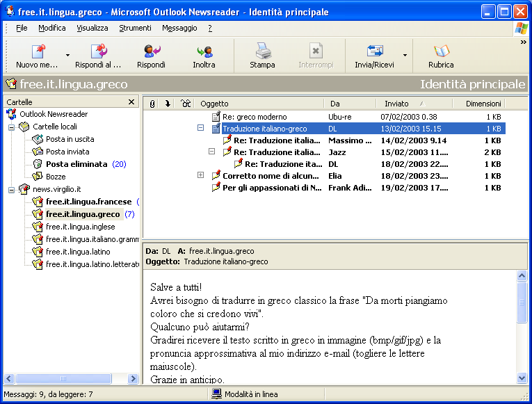This screenshot has width=532, height=404.
Task: Open the ? help menu
Action: (210, 28)
